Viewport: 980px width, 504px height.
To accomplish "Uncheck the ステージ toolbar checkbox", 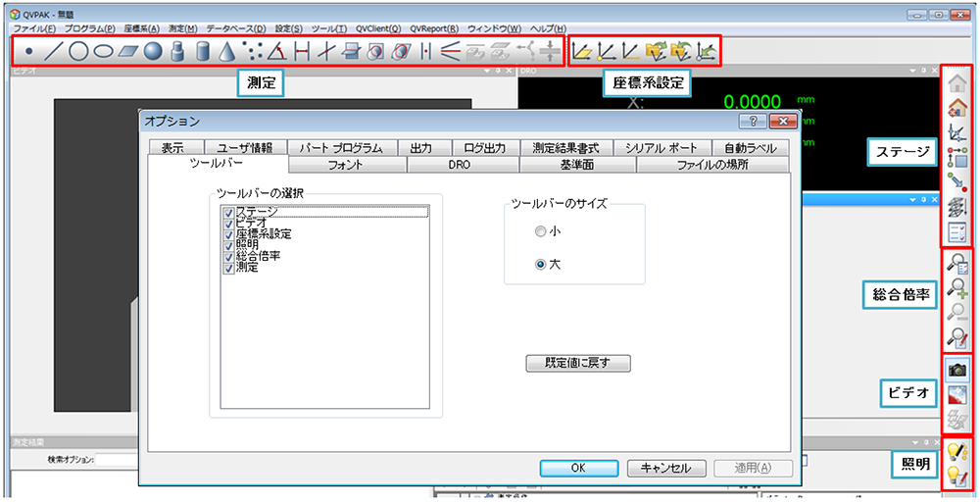I will coord(228,212).
